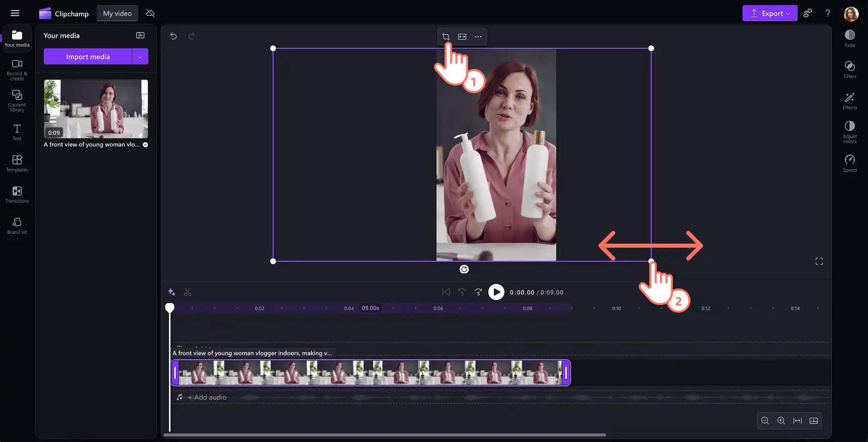The width and height of the screenshot is (868, 442).
Task: Expand the Import media dropdown arrow
Action: 140,56
